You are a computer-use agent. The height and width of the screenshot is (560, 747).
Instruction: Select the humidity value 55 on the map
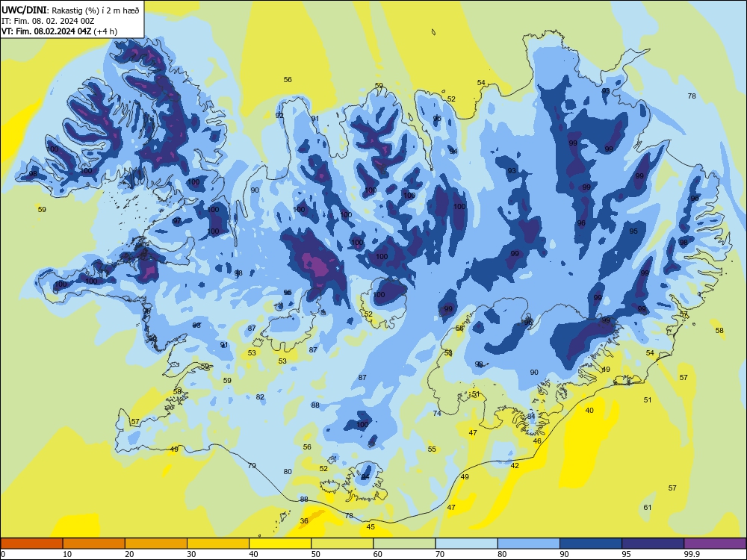click(432, 449)
